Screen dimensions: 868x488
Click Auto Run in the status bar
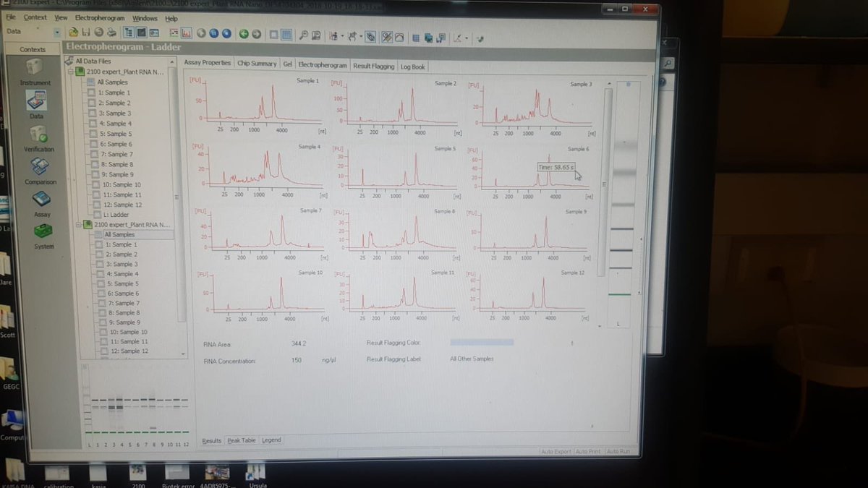click(618, 452)
